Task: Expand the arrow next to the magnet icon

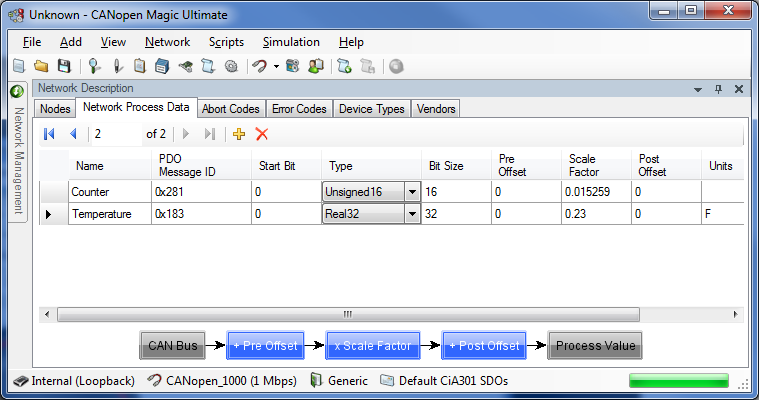Action: [276, 67]
